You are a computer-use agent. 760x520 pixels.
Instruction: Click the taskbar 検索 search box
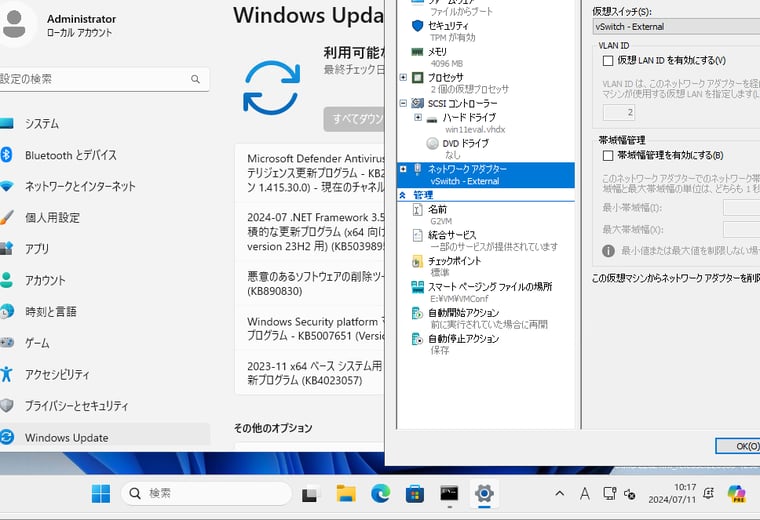click(207, 494)
